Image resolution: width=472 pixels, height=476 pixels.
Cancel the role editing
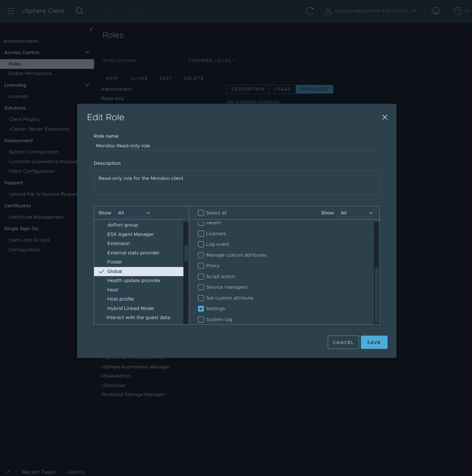[343, 342]
